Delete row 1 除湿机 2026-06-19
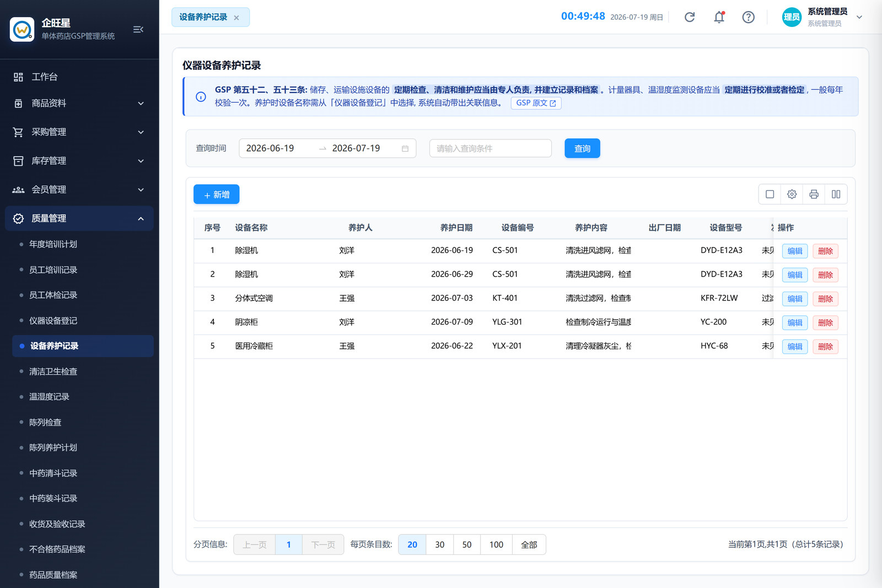The height and width of the screenshot is (588, 882). pyautogui.click(x=825, y=251)
